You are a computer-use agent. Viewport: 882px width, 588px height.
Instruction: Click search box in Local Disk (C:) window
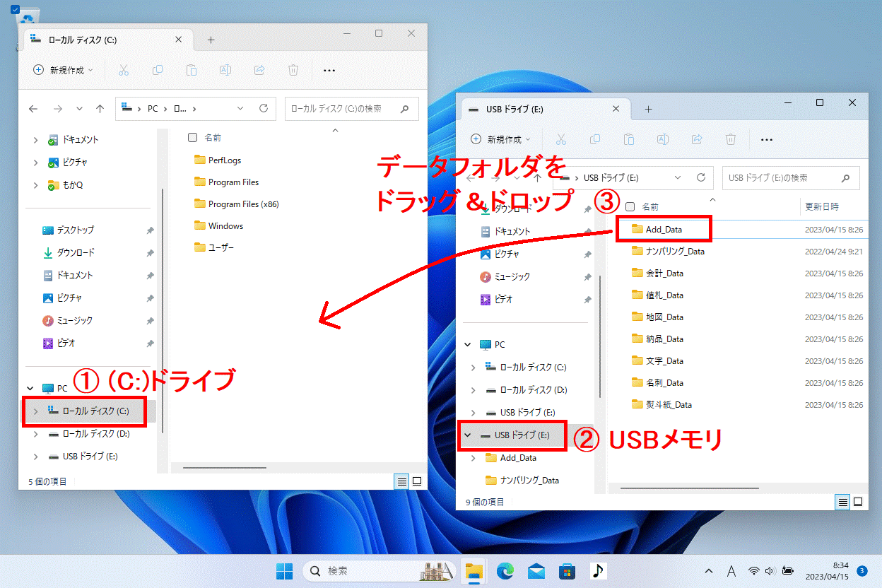tap(352, 109)
